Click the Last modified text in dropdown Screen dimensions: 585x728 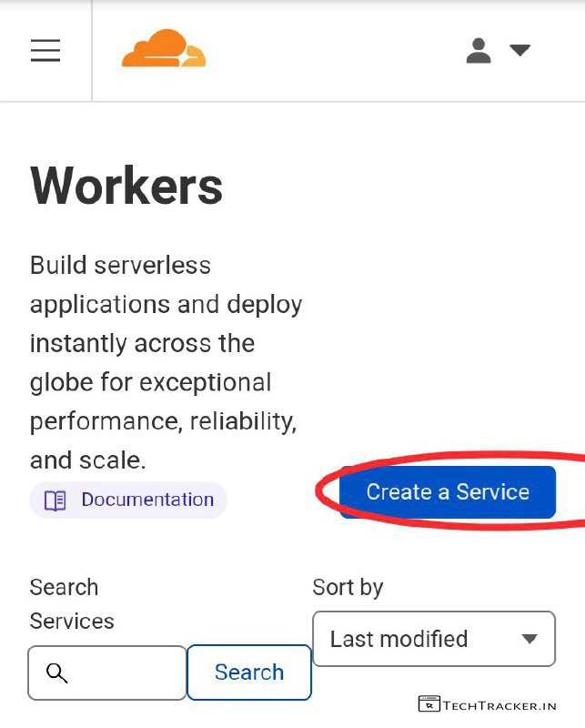point(398,639)
